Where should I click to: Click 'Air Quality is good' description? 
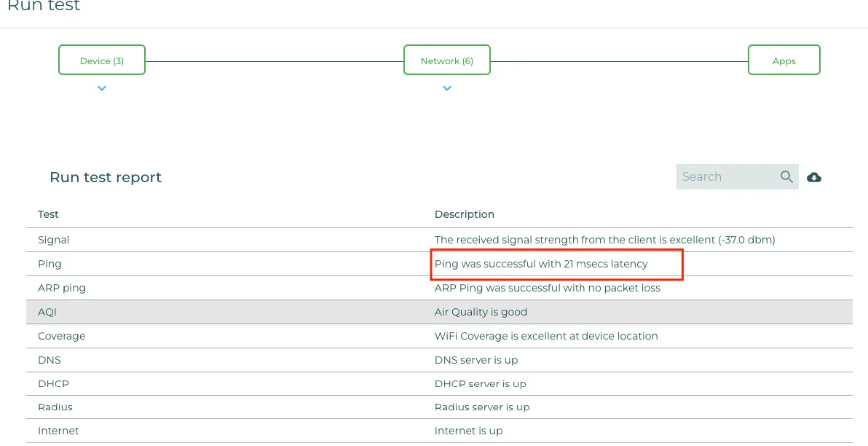coord(481,312)
